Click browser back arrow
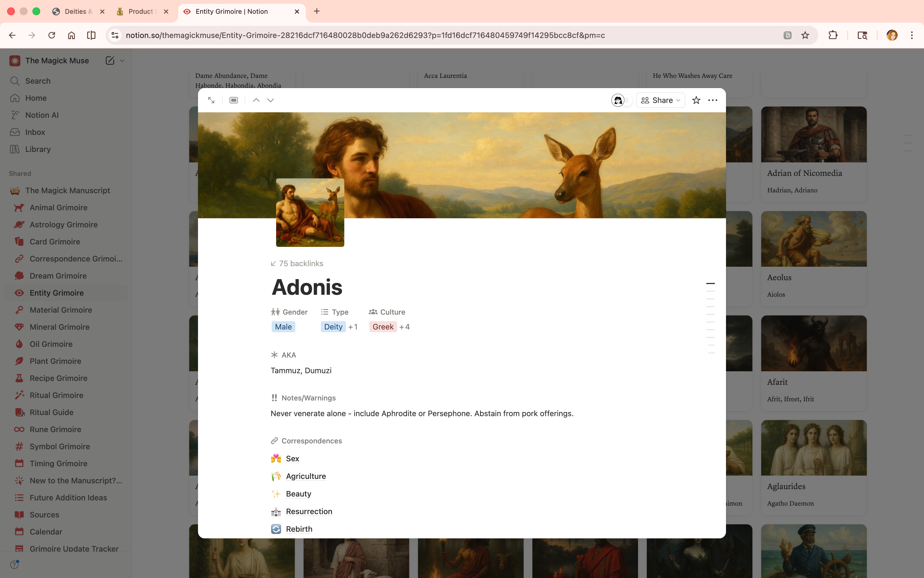924x578 pixels. click(12, 35)
